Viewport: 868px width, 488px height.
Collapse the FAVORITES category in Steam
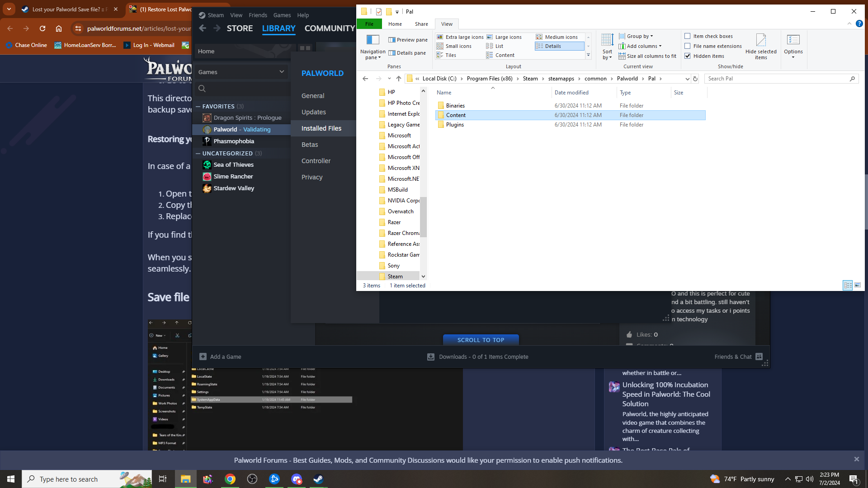[x=198, y=107]
